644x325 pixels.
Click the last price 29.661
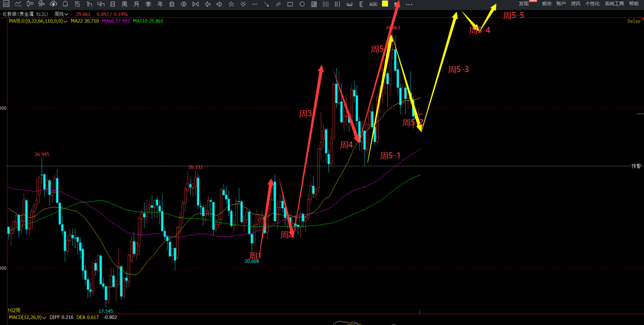[x=83, y=14]
